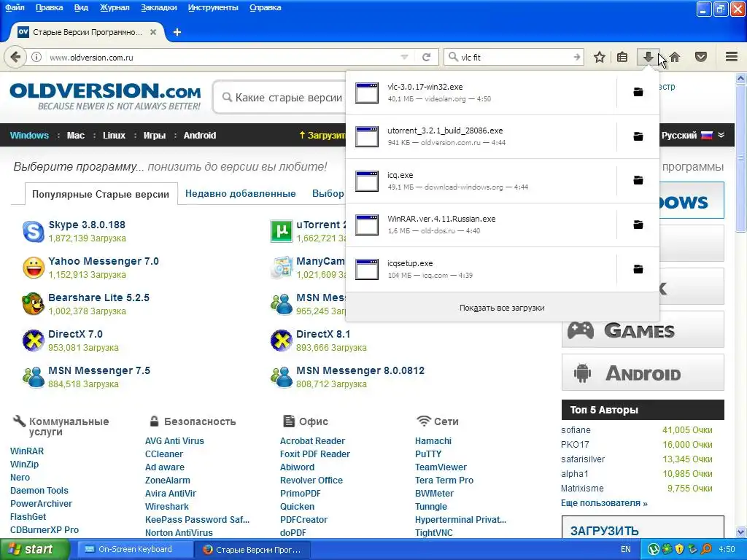This screenshot has width=747, height=560.
Task: Switch to Недавно добавленные tab
Action: click(x=241, y=194)
